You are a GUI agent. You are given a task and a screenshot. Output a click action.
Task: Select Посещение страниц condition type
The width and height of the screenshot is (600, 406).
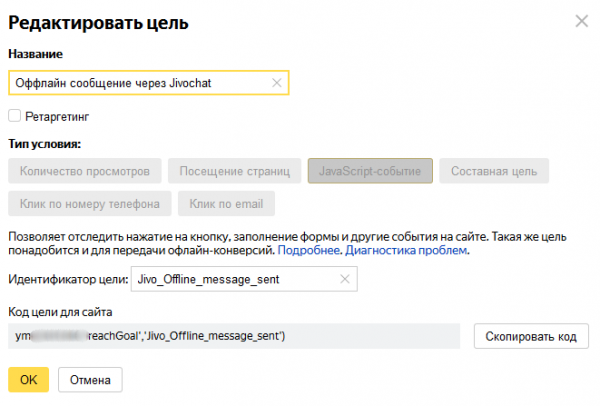(235, 171)
